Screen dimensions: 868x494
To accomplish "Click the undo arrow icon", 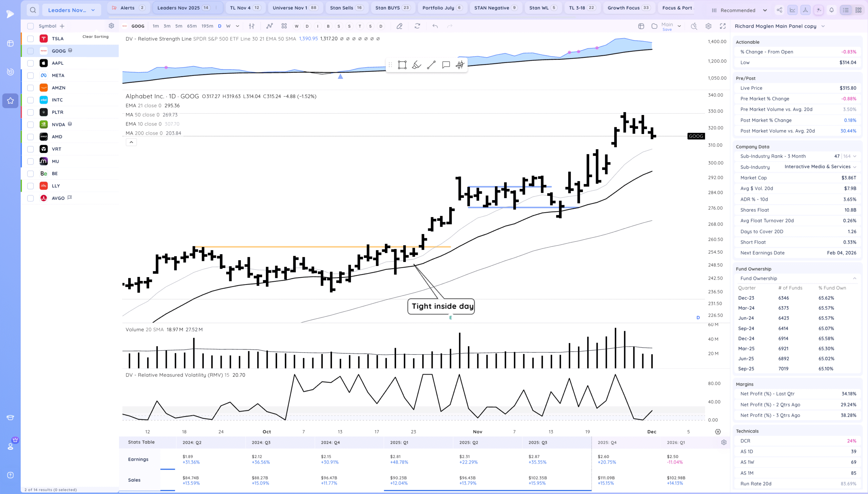I will [435, 26].
